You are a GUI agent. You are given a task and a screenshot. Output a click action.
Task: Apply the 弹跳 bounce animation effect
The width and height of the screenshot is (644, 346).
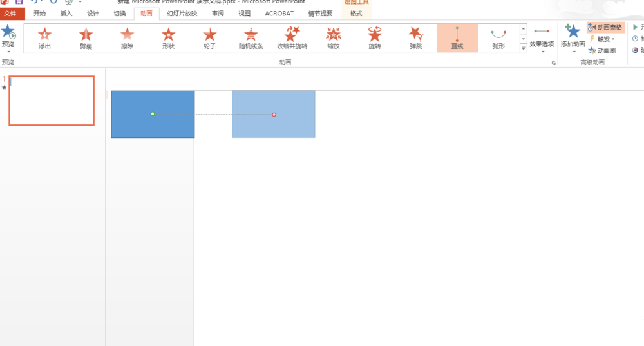(416, 38)
